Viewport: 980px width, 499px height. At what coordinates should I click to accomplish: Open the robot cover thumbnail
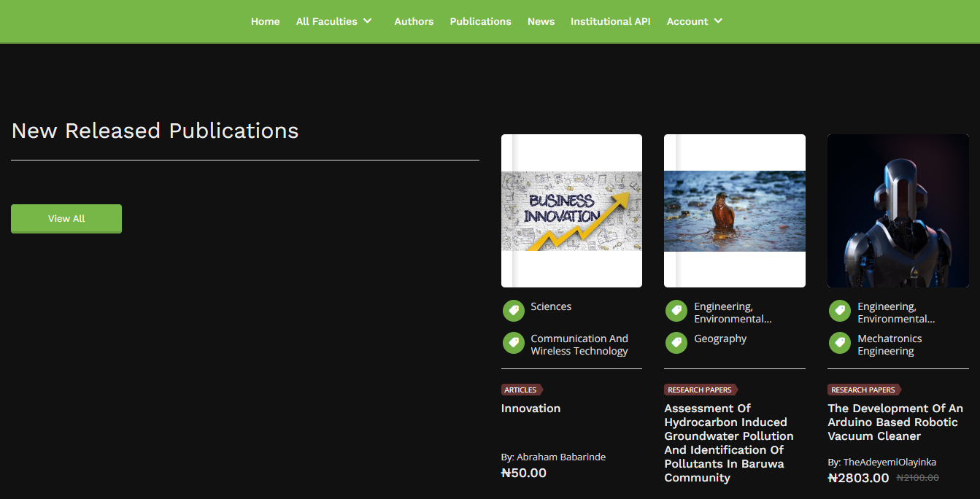point(898,211)
